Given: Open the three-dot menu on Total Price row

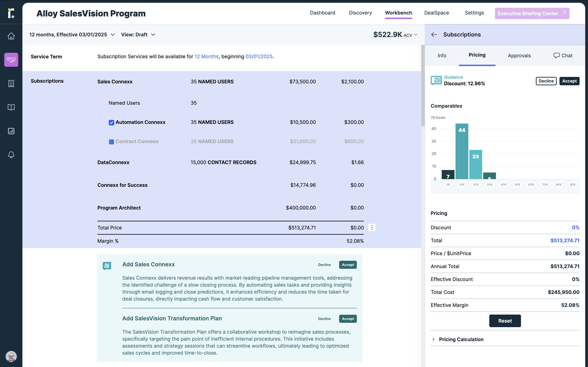Looking at the screenshot, I should tap(372, 227).
